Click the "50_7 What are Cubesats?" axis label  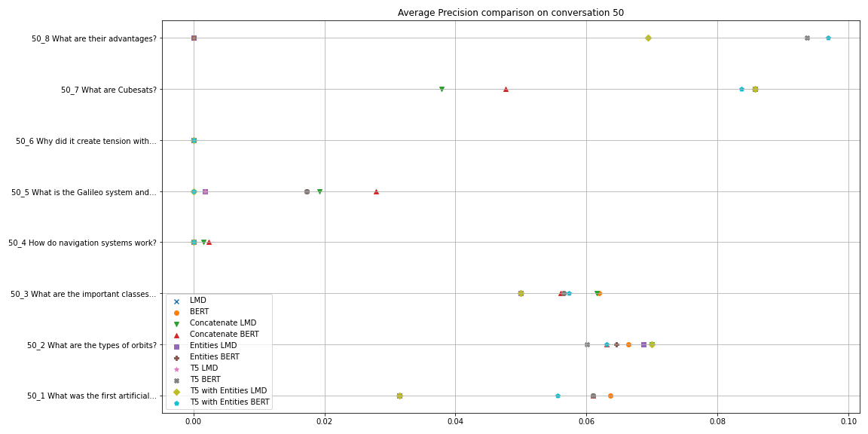point(108,90)
